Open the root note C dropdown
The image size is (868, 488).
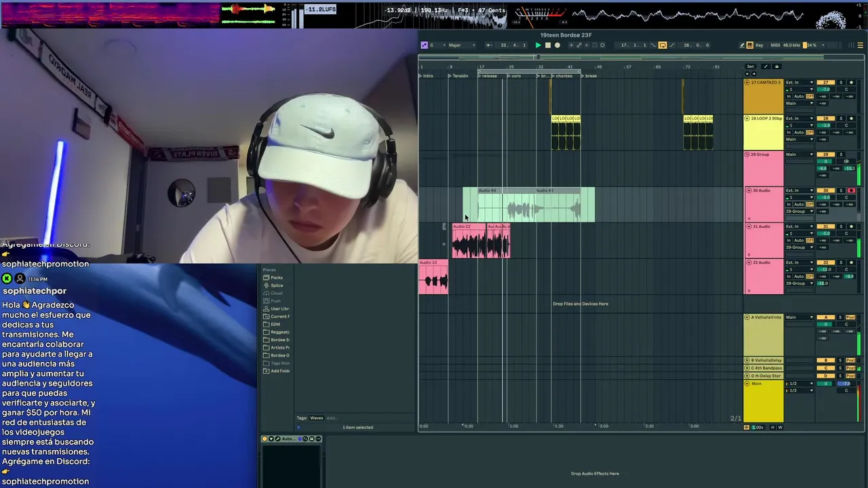point(438,45)
